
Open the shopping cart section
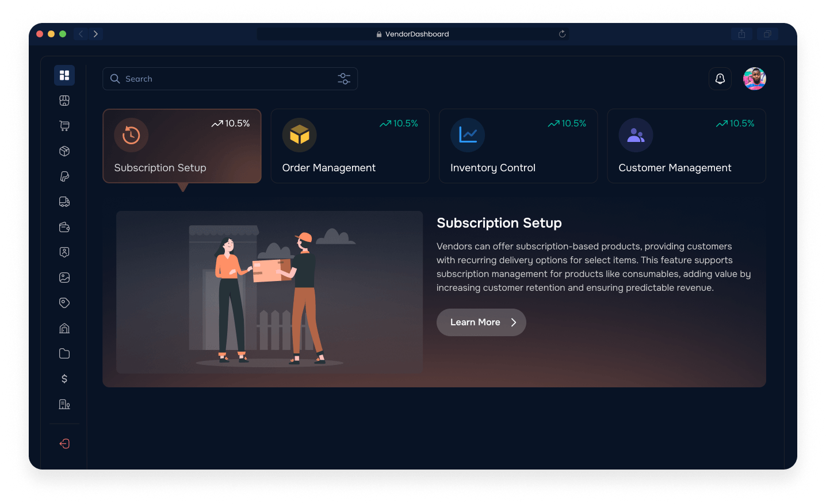tap(64, 126)
